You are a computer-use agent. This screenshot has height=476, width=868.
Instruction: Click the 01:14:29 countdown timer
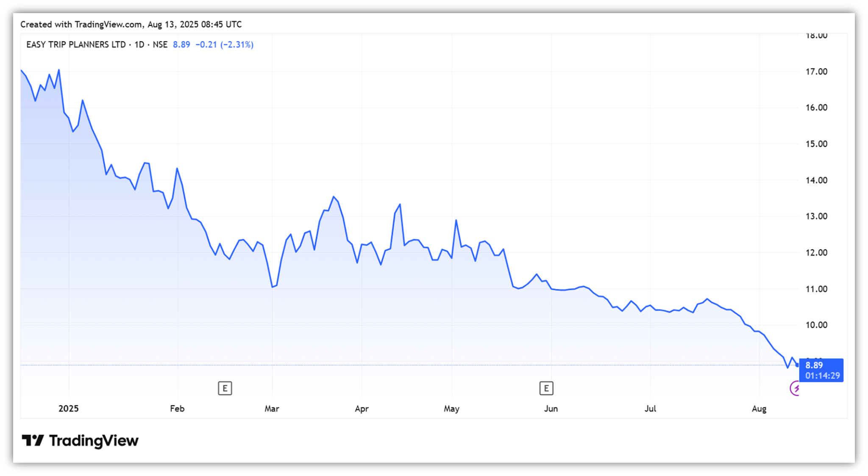click(x=822, y=376)
